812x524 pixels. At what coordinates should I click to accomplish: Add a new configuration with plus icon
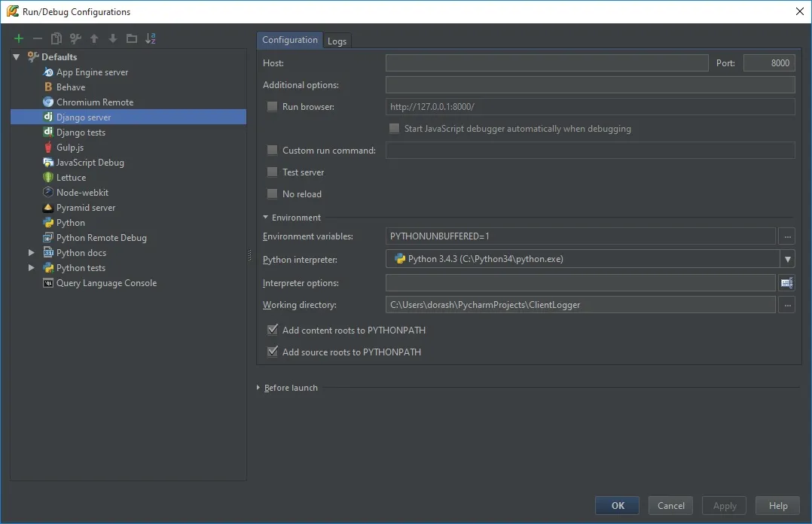19,38
